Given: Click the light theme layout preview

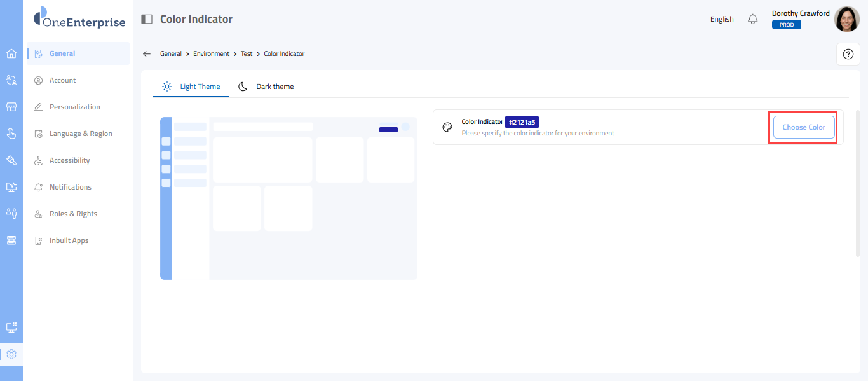Looking at the screenshot, I should pos(288,198).
